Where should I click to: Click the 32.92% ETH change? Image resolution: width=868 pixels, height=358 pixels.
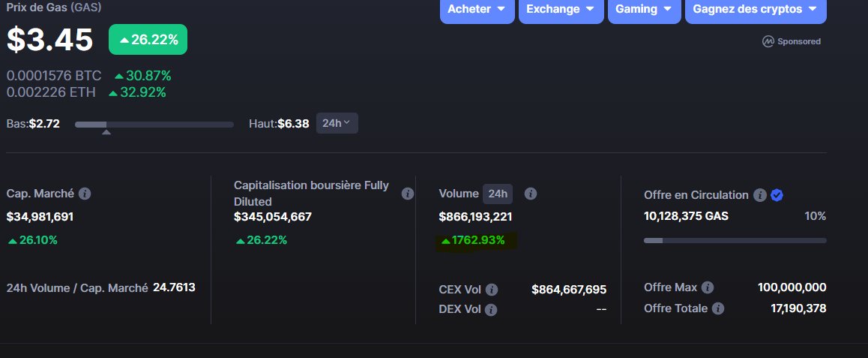(x=137, y=92)
